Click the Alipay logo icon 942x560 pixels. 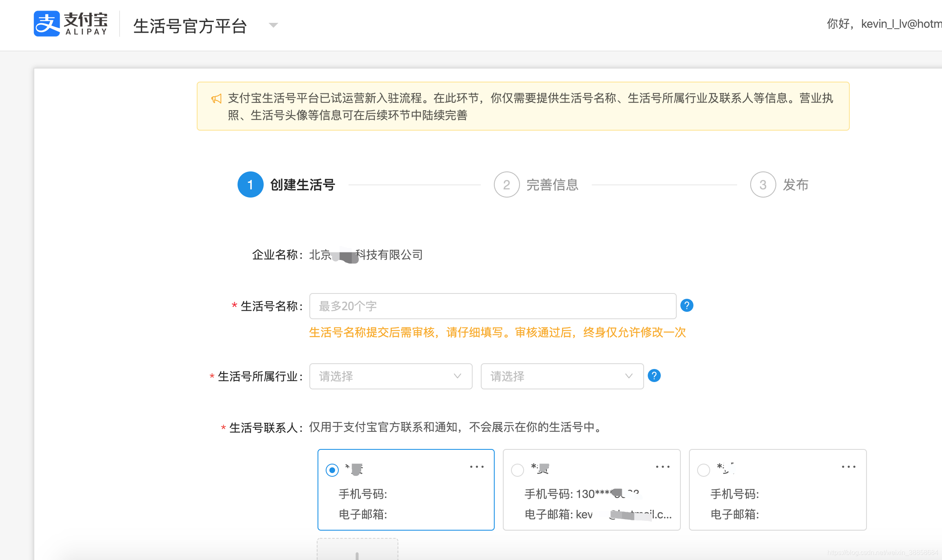point(47,24)
